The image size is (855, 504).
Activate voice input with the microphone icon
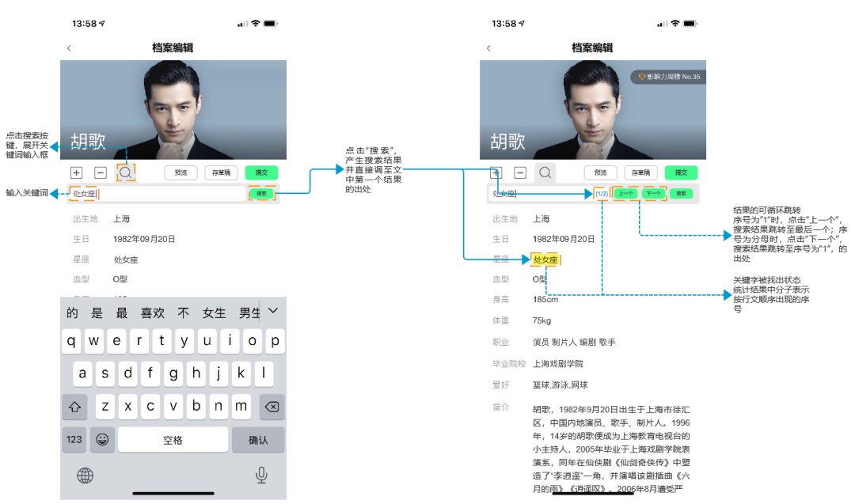coord(260,475)
